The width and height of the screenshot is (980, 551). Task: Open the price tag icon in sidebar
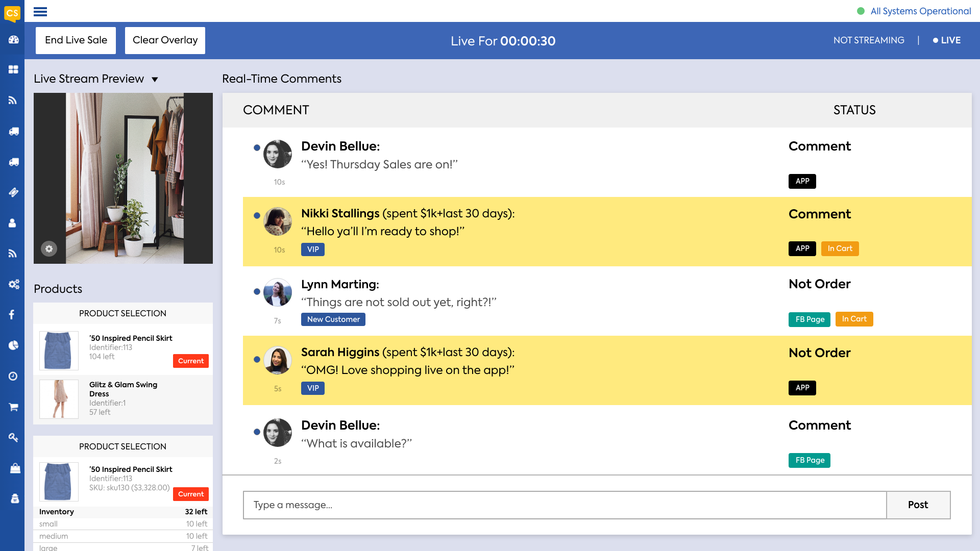coord(13,192)
